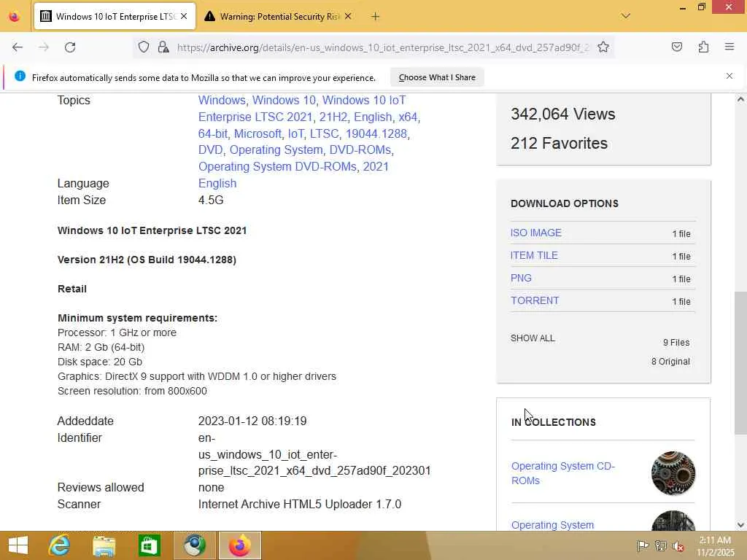Click the page vertical scrollbar thumb

coord(740,363)
